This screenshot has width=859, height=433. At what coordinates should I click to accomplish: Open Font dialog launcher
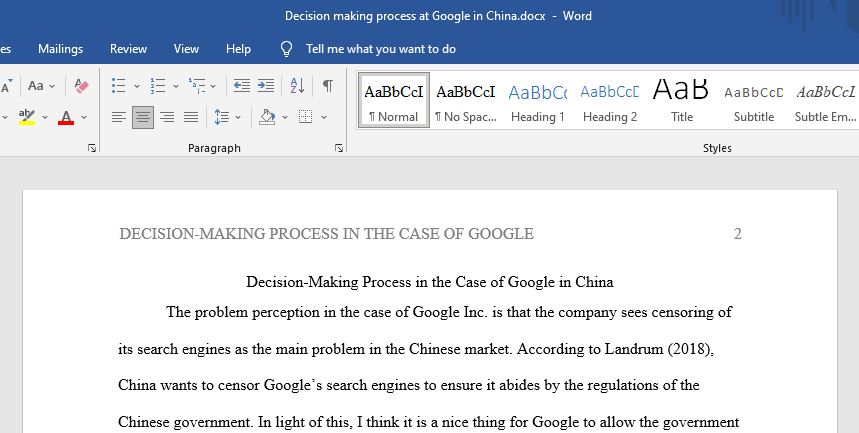[x=92, y=148]
